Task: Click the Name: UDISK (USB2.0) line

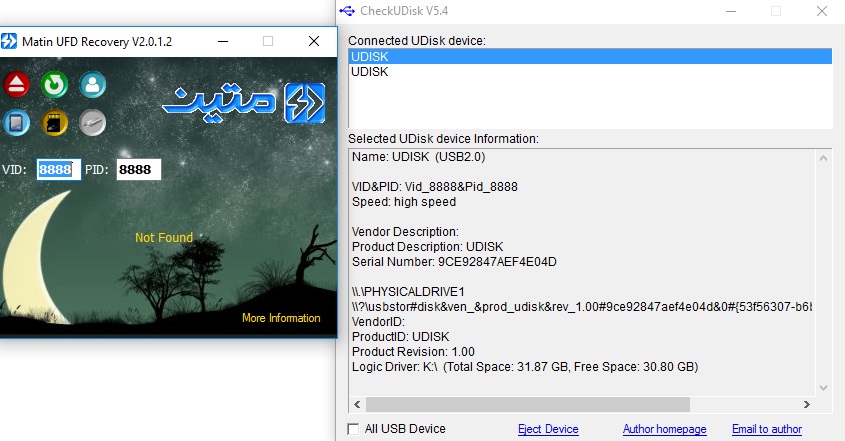Action: 419,157
